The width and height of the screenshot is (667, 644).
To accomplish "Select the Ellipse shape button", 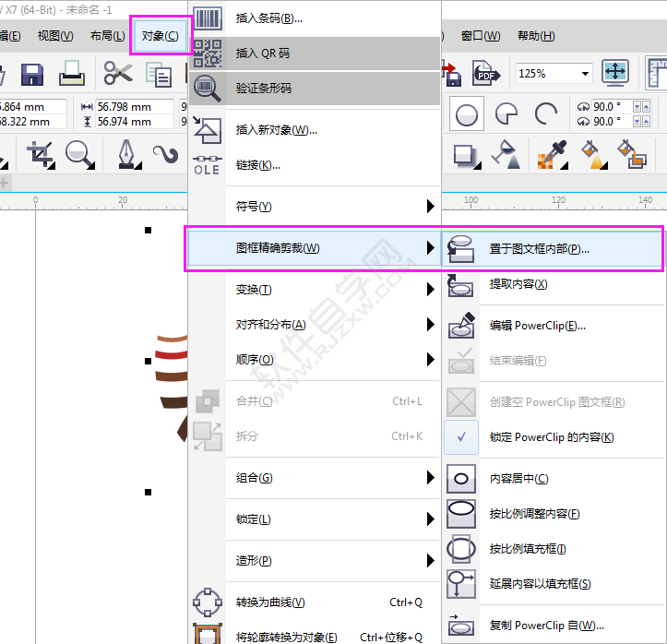I will [x=466, y=114].
